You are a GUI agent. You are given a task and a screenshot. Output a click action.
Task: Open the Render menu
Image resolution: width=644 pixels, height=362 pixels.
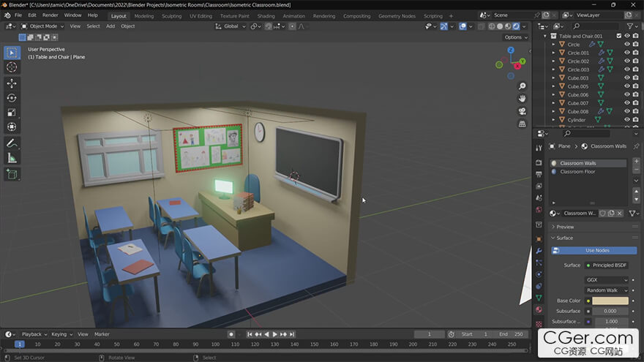(x=50, y=15)
